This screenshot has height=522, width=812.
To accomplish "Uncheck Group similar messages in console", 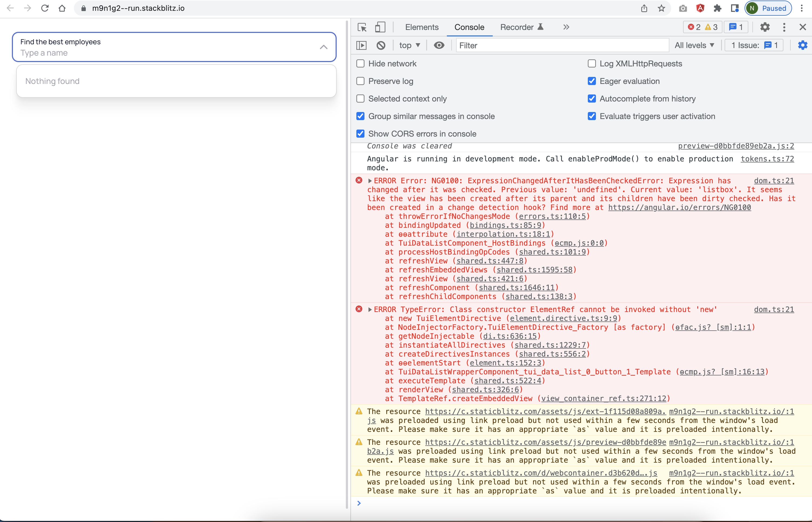I will pyautogui.click(x=360, y=116).
